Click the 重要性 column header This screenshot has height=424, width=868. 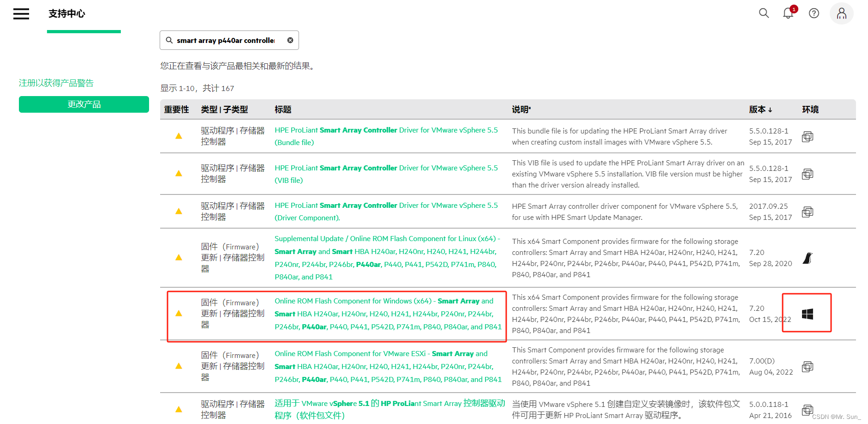point(176,109)
